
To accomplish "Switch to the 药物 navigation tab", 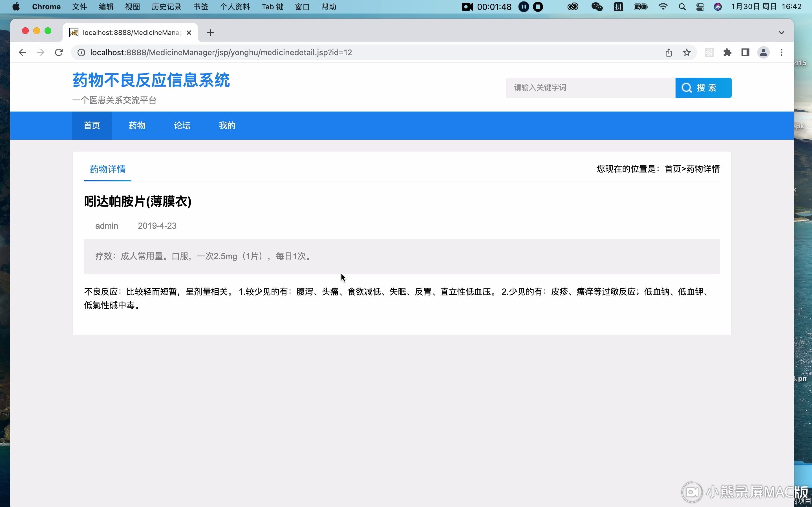I will (136, 125).
